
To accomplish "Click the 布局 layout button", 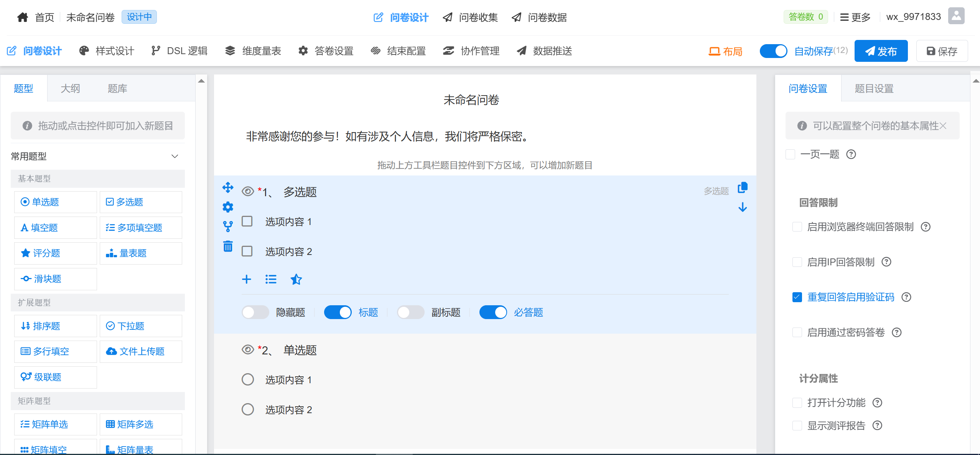I will pyautogui.click(x=725, y=51).
